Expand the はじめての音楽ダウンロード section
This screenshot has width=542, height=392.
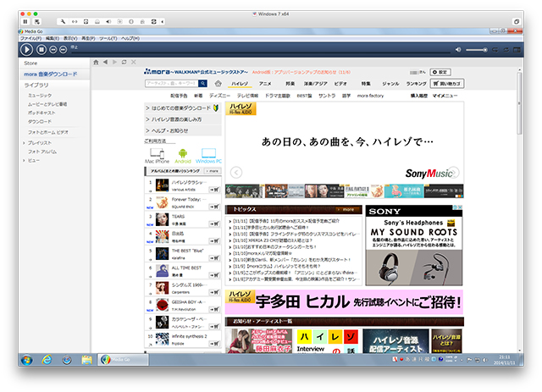(183, 108)
